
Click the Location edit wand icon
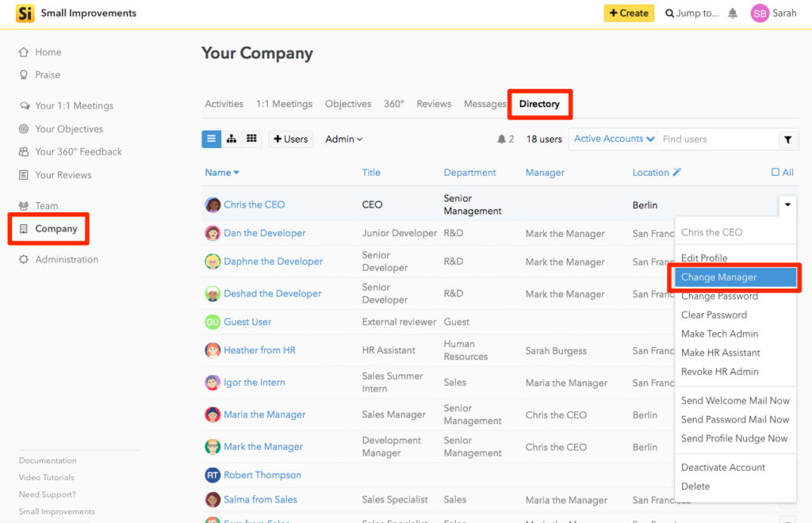(x=677, y=172)
